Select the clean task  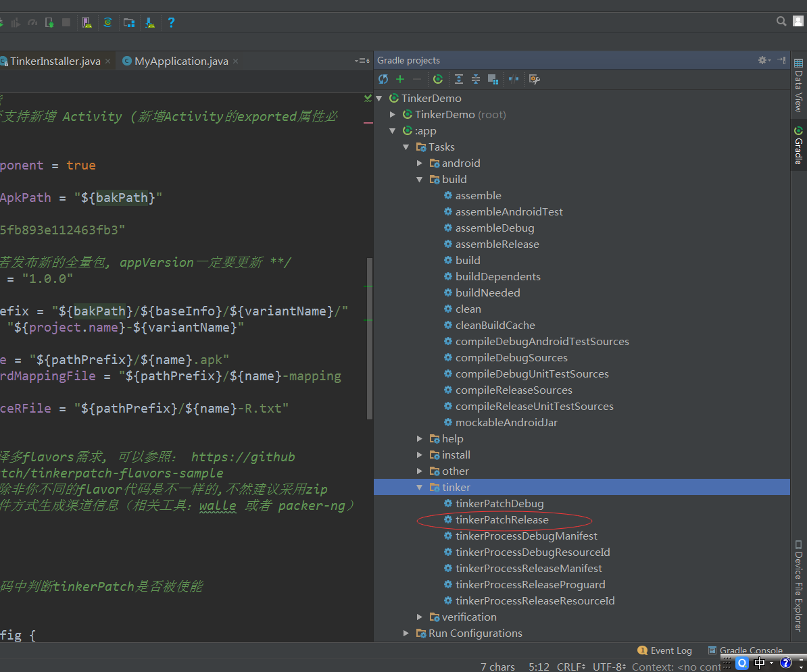click(x=468, y=309)
